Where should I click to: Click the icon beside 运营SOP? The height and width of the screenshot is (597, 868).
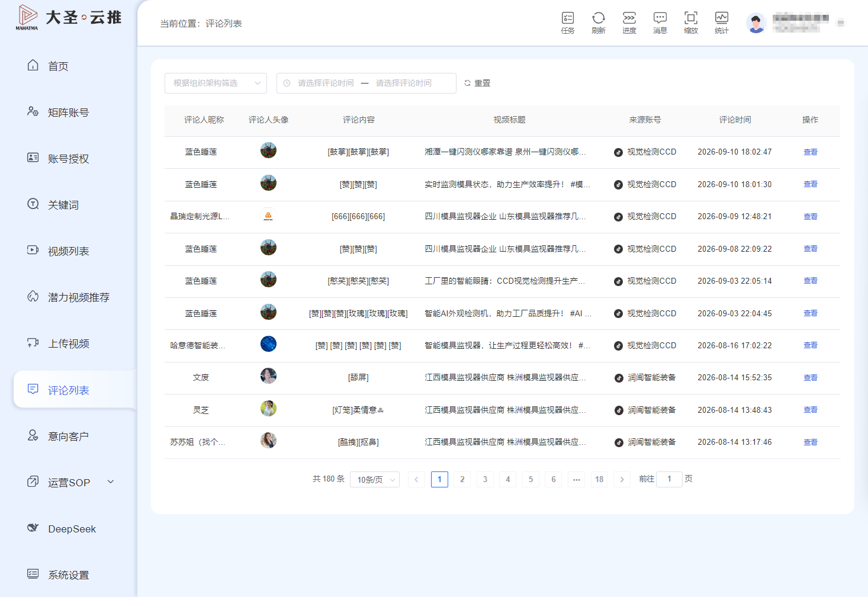pyautogui.click(x=33, y=482)
